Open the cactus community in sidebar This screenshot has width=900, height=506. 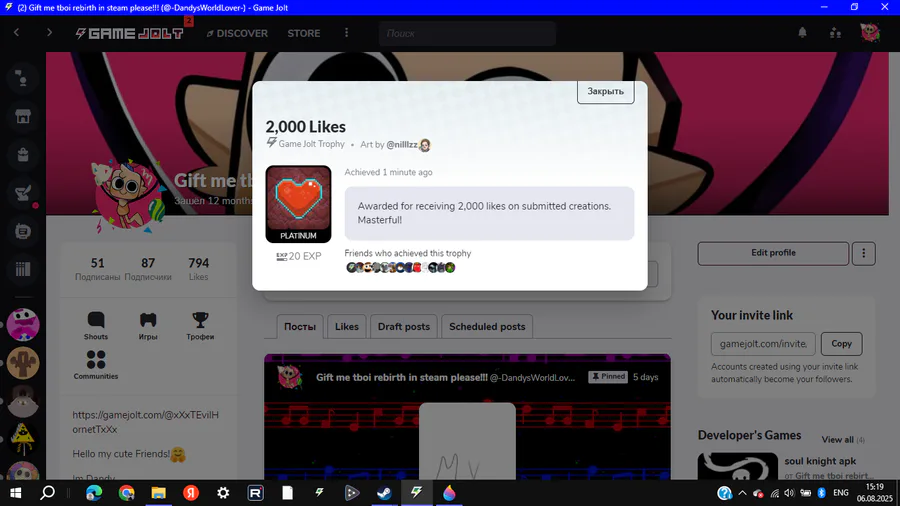click(x=23, y=363)
